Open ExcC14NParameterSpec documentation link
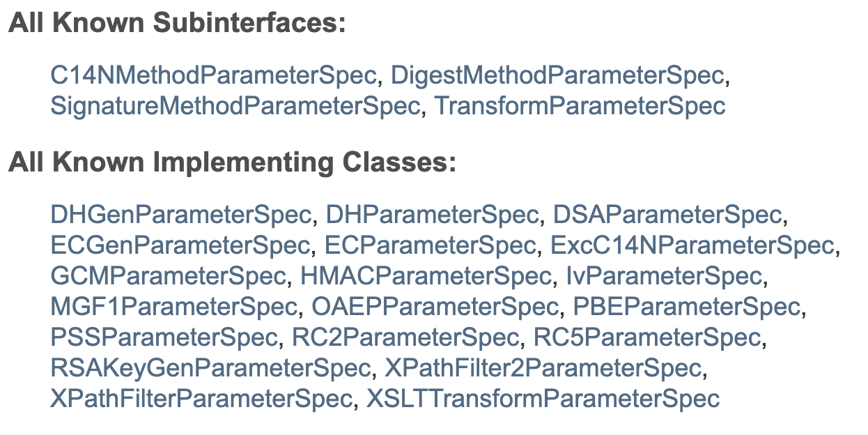This screenshot has width=868, height=435. coord(692,245)
